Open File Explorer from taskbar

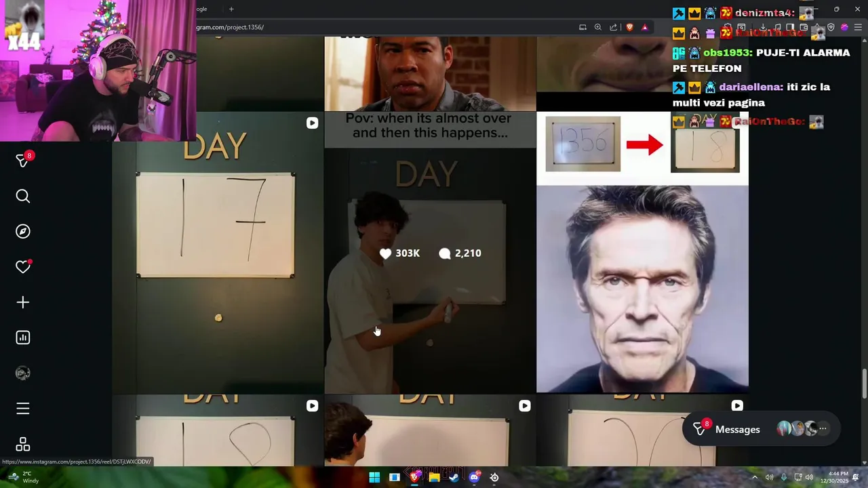pos(434,477)
